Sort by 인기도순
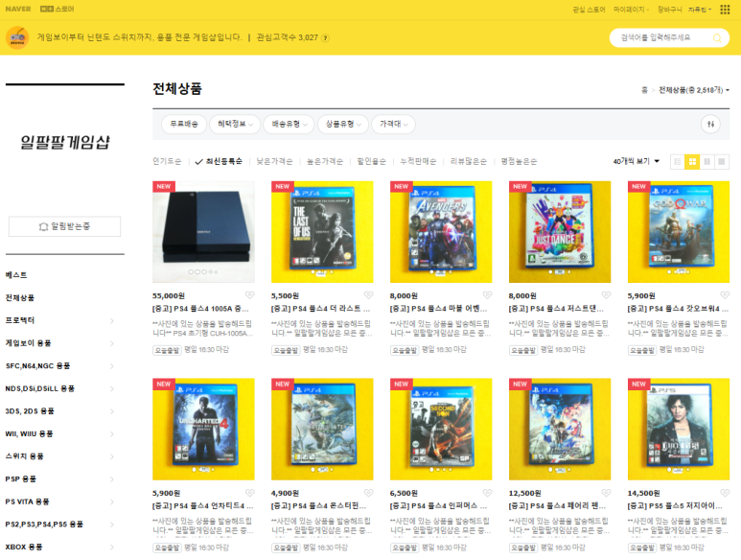Screen dimensions: 741x560 tap(167, 162)
